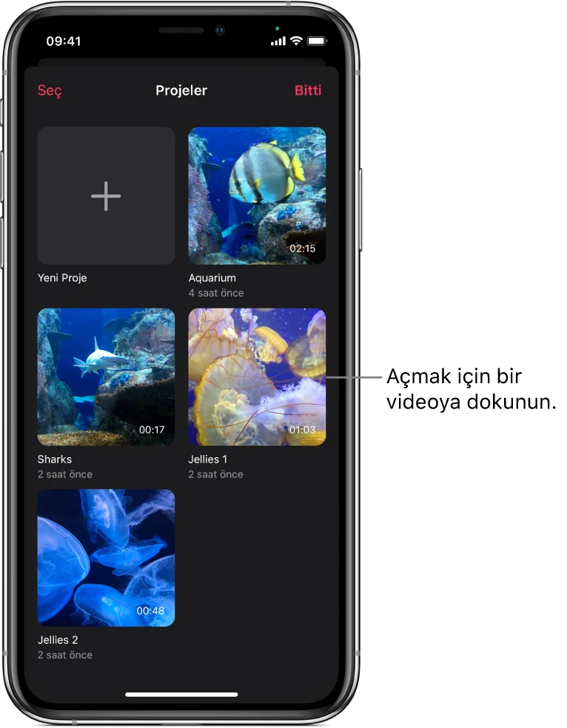Tap the cellular signal bars icon
The width and height of the screenshot is (567, 728).
click(278, 41)
